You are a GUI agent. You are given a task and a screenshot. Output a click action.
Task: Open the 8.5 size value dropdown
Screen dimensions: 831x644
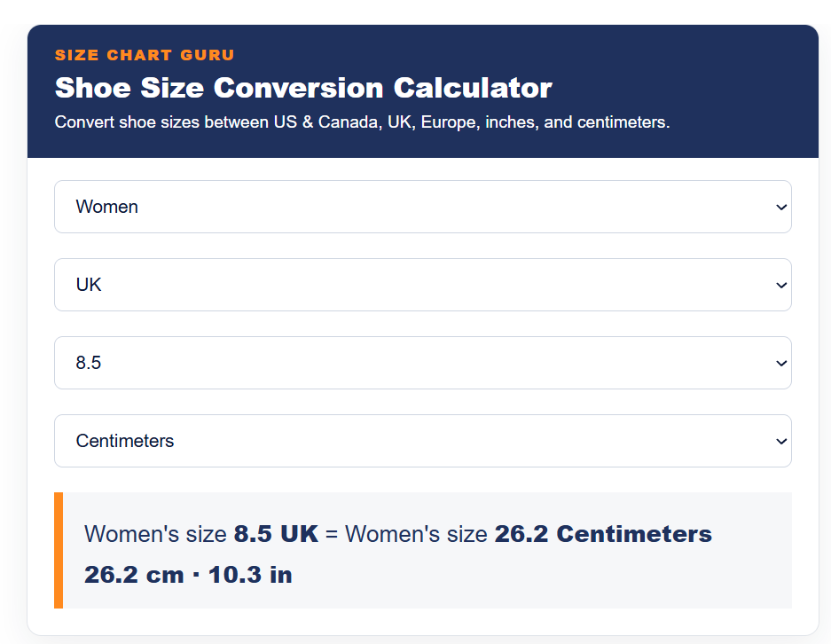point(422,363)
